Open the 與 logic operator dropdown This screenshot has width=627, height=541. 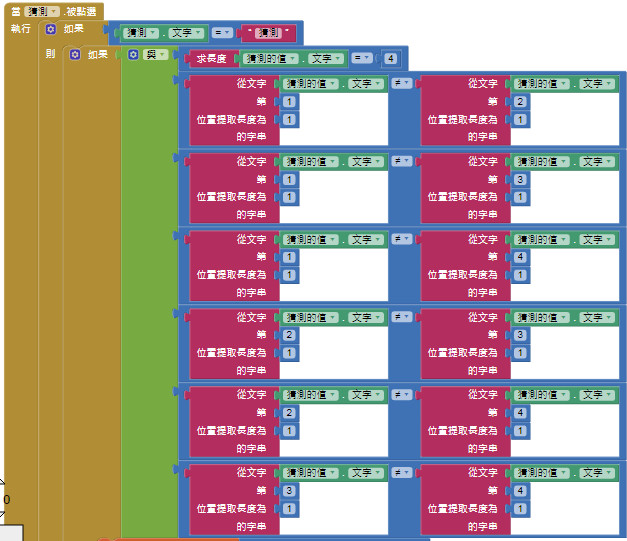coord(156,54)
